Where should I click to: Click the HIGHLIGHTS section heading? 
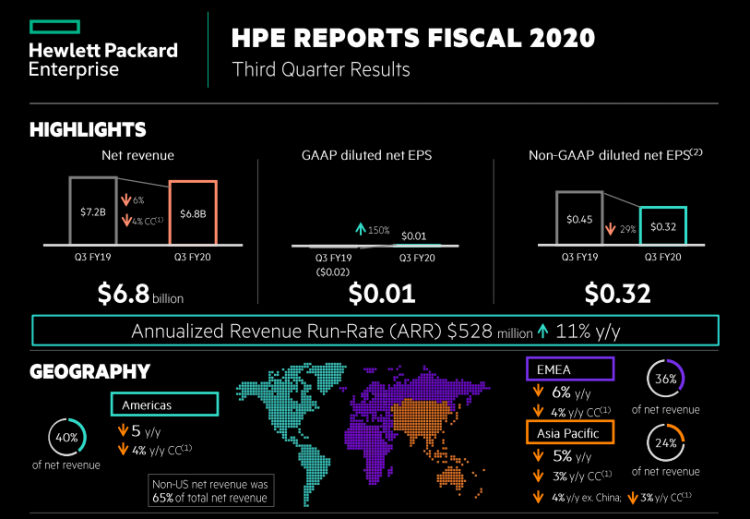pos(88,130)
